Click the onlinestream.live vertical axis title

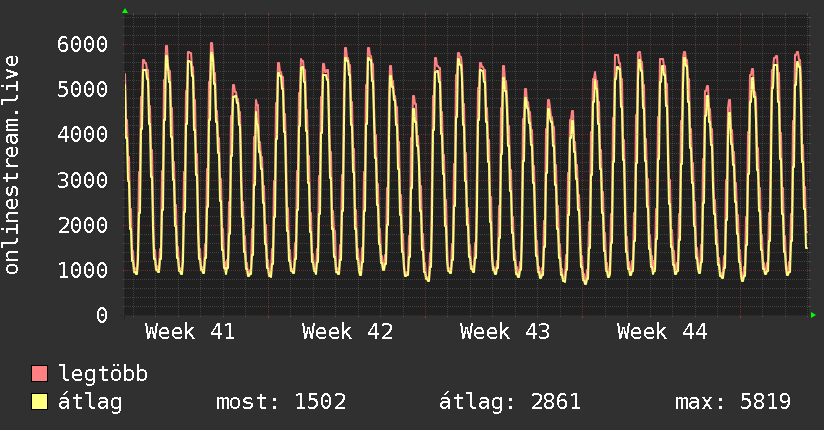click(x=12, y=165)
